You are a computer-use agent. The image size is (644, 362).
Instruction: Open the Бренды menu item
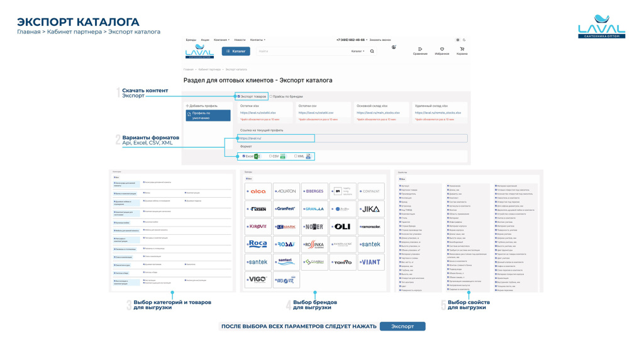[x=191, y=40]
